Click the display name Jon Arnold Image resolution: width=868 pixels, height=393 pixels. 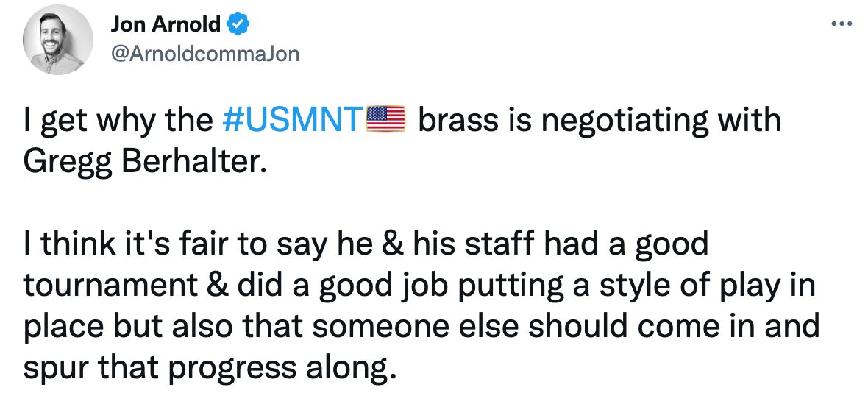pos(165,24)
